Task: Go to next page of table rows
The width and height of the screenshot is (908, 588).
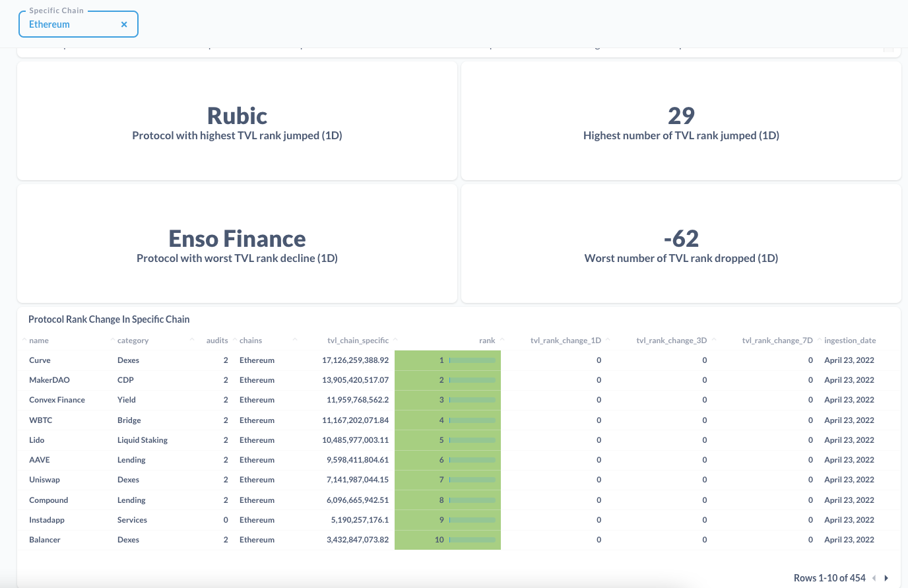Action: pyautogui.click(x=886, y=578)
